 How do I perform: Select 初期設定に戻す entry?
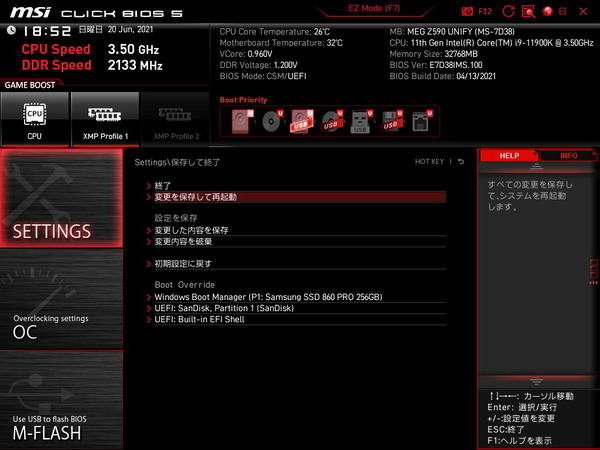click(296, 264)
